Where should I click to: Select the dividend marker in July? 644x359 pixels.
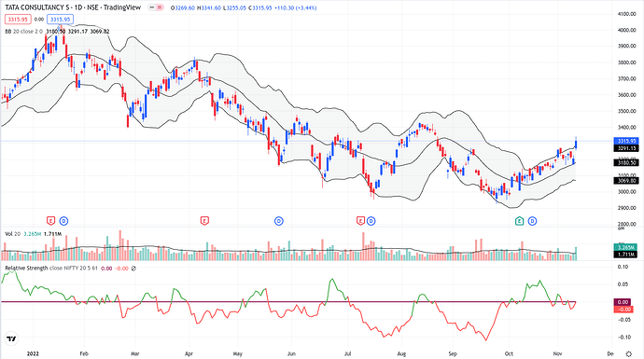pyautogui.click(x=371, y=221)
